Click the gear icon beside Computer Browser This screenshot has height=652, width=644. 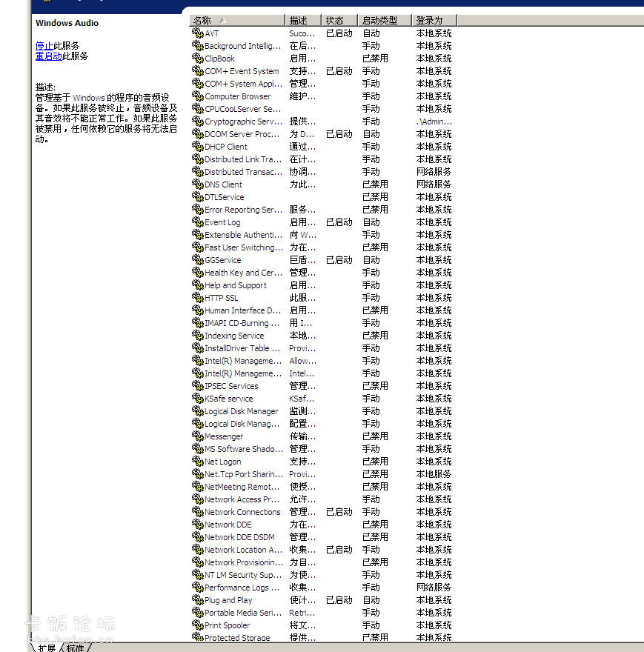198,96
